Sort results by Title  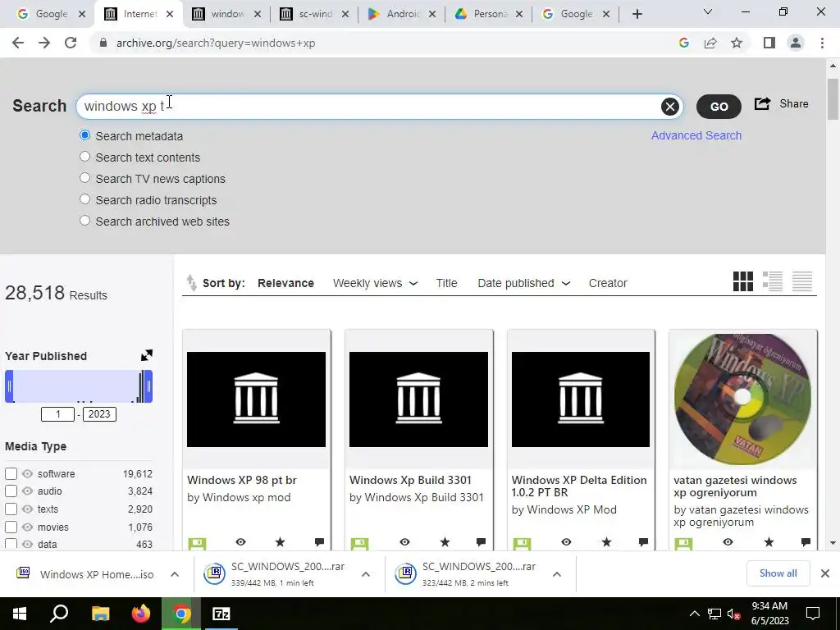[x=446, y=283]
